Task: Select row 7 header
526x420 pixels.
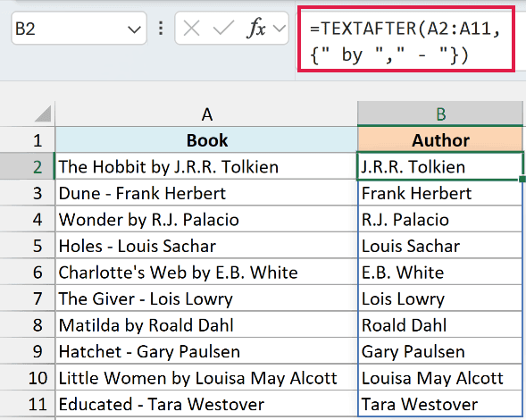Action: point(27,298)
